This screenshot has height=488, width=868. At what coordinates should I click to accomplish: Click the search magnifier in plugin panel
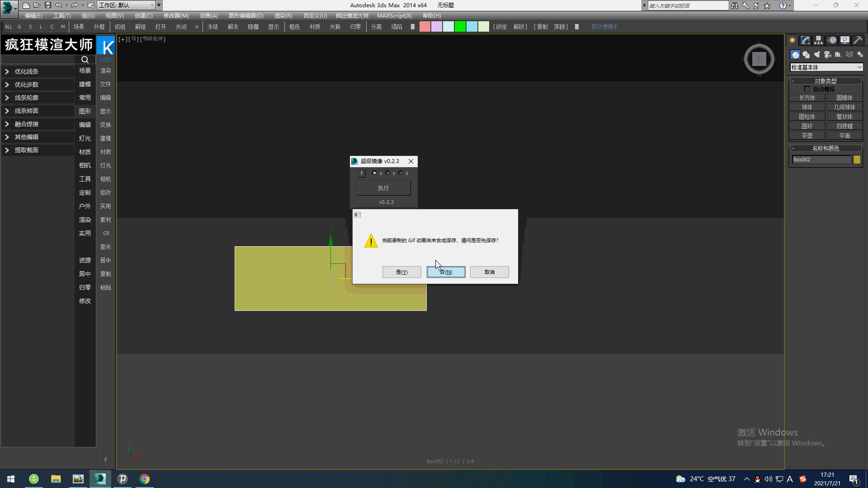pos(85,60)
